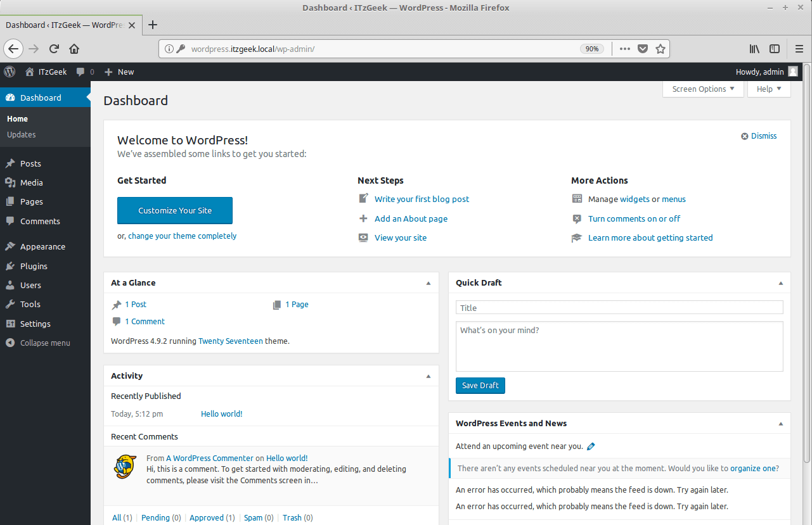812x525 pixels.
Task: Click edit location pencil icon
Action: [x=591, y=446]
